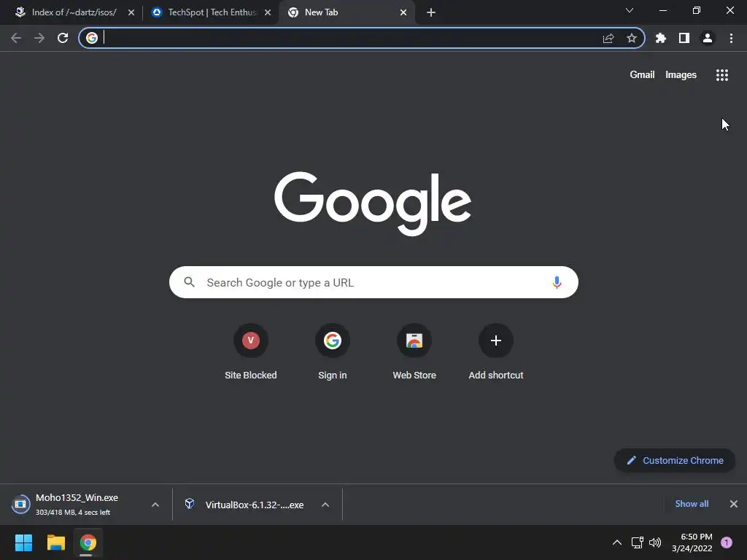
Task: Open network status tray icon
Action: 637,542
